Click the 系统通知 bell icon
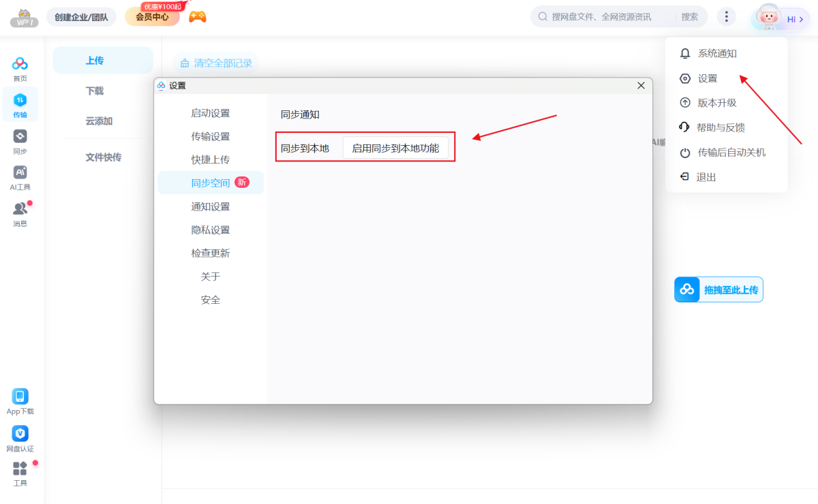This screenshot has width=818, height=504. tap(685, 53)
